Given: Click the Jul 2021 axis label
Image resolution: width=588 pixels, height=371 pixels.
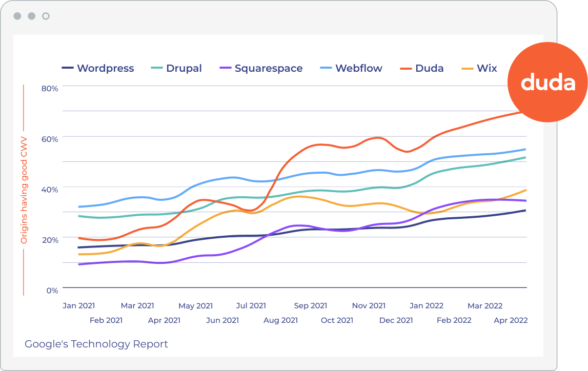Looking at the screenshot, I should [x=251, y=306].
